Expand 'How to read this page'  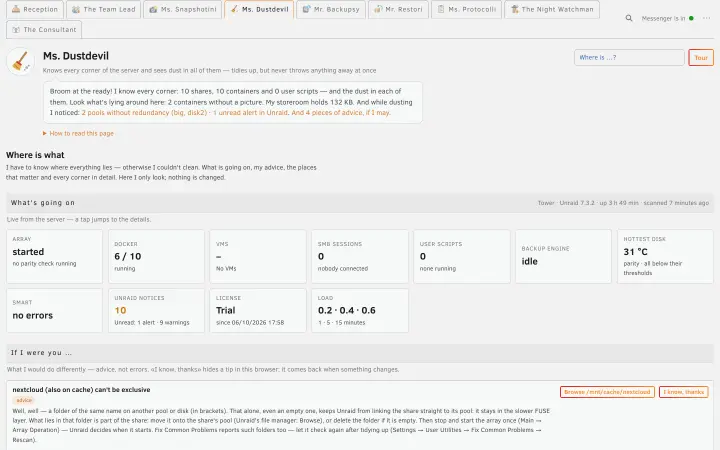tap(78, 134)
